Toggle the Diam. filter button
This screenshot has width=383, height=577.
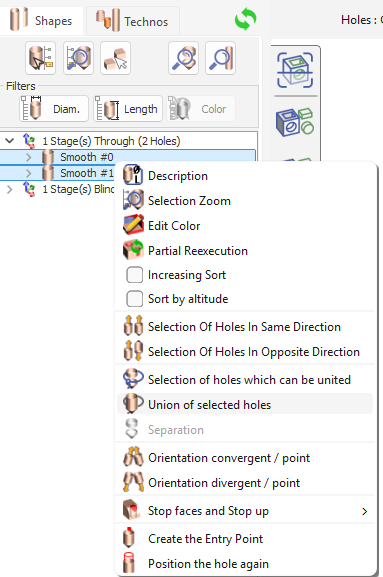tap(54, 109)
